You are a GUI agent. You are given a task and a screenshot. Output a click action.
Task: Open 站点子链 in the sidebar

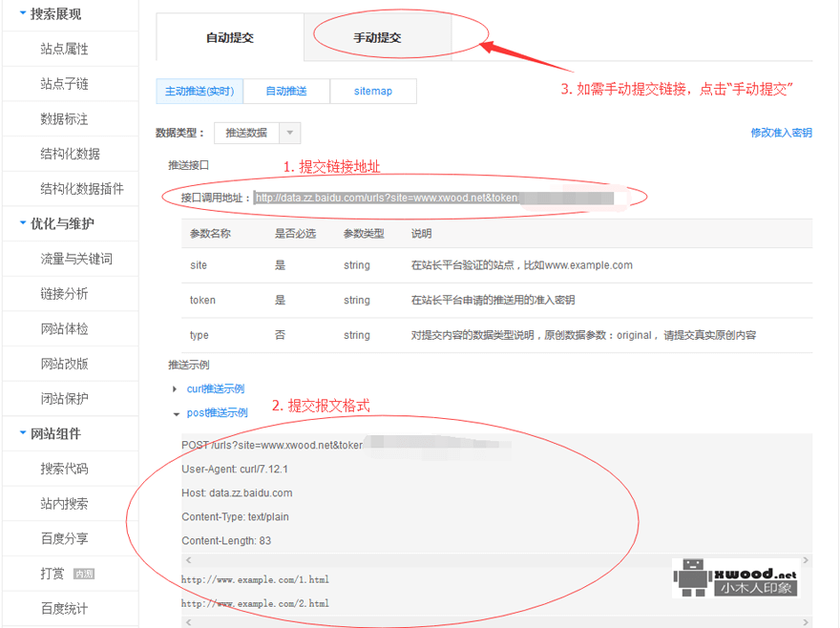tap(64, 84)
